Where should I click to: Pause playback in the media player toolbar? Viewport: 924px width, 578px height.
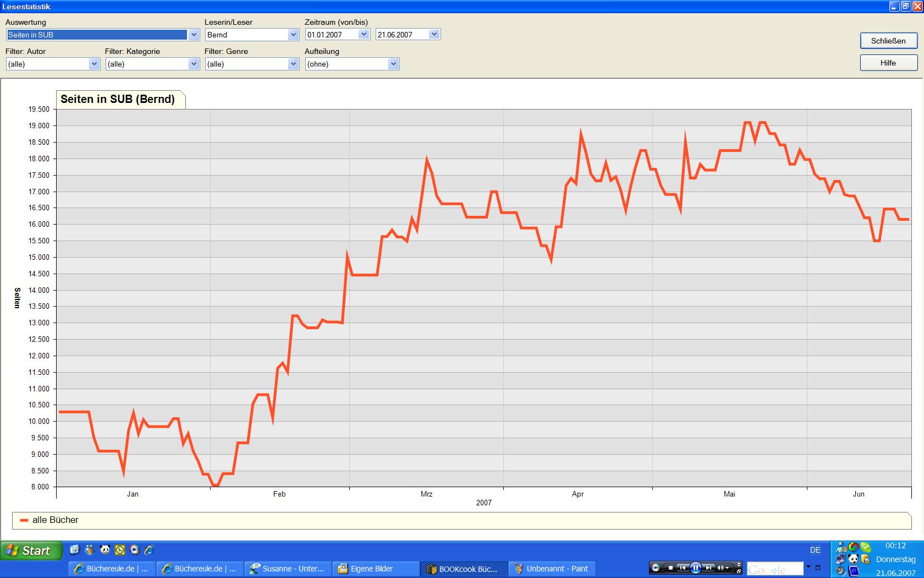[x=696, y=568]
